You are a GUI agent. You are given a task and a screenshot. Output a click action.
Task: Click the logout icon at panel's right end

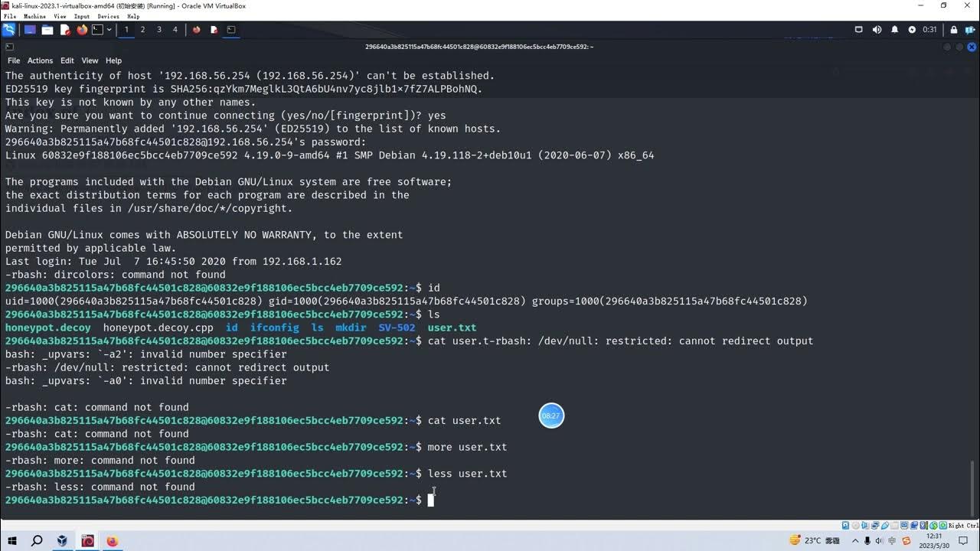(970, 30)
